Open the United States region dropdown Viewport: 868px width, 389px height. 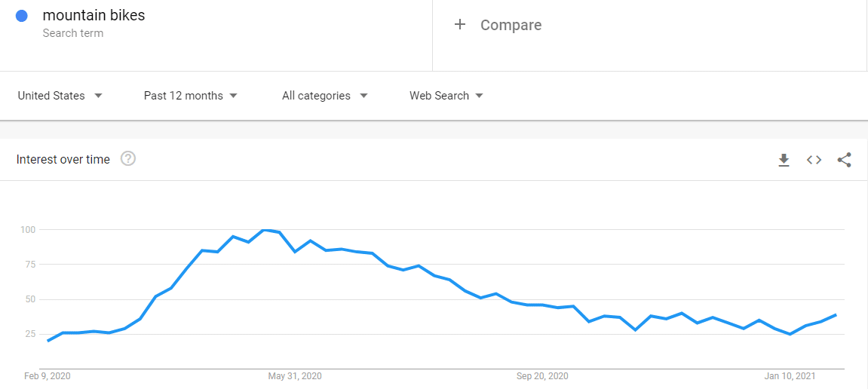click(60, 96)
